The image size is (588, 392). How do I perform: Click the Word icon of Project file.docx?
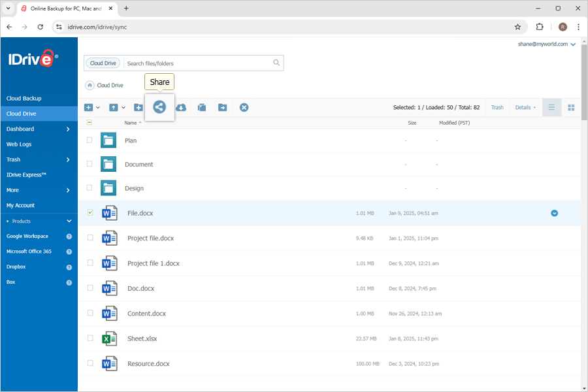tap(110, 238)
